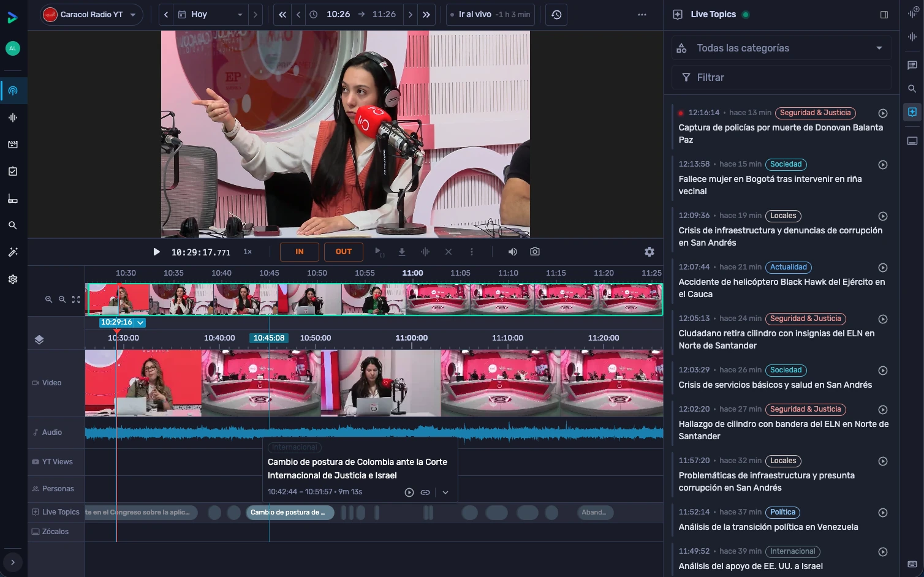Click the IN marker button
The width and height of the screenshot is (924, 577).
pyautogui.click(x=300, y=252)
